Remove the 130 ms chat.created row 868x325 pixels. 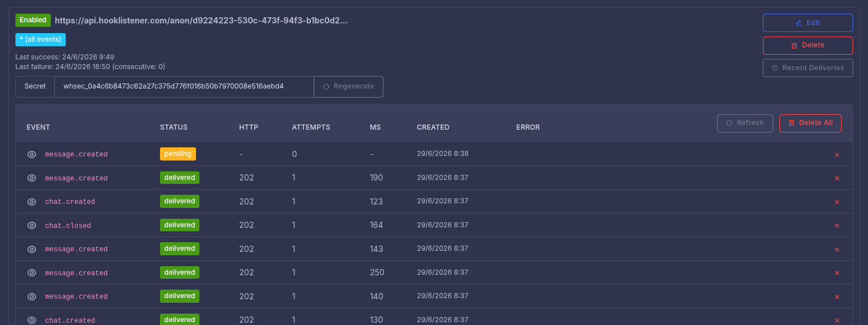click(x=837, y=320)
